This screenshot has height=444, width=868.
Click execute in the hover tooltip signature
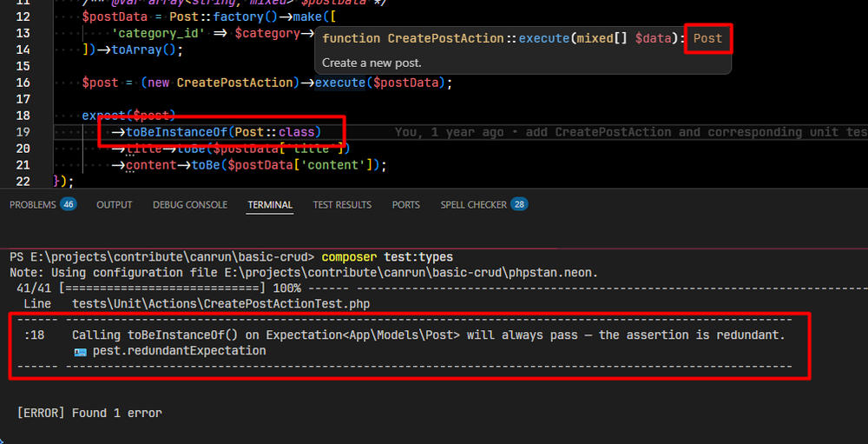click(545, 39)
